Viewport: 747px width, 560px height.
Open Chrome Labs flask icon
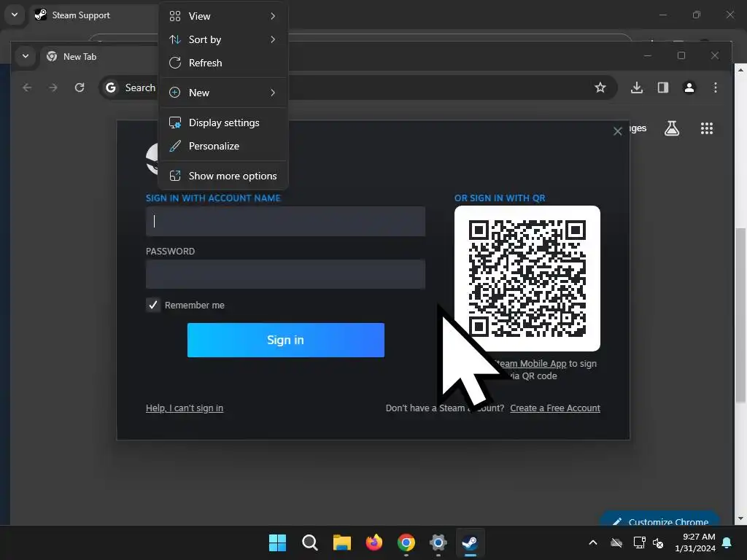(x=672, y=128)
